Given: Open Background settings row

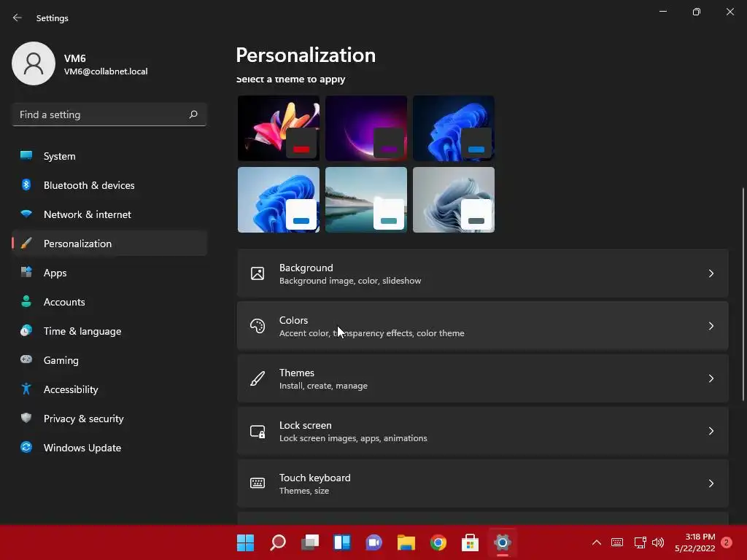Looking at the screenshot, I should [483, 273].
